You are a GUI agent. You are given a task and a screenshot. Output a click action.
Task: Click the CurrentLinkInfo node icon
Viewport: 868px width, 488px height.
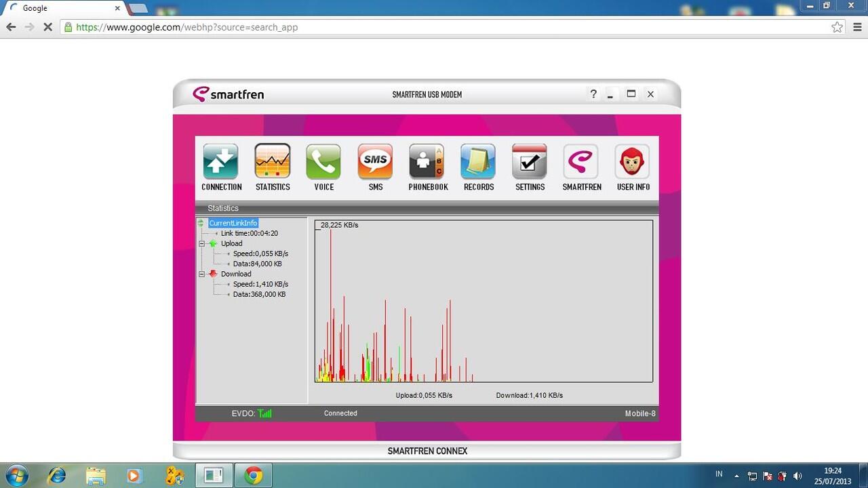point(201,223)
